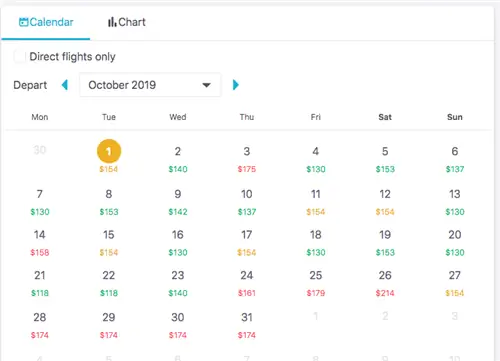This screenshot has width=500, height=361.
Task: Click the next month right arrow
Action: [236, 85]
